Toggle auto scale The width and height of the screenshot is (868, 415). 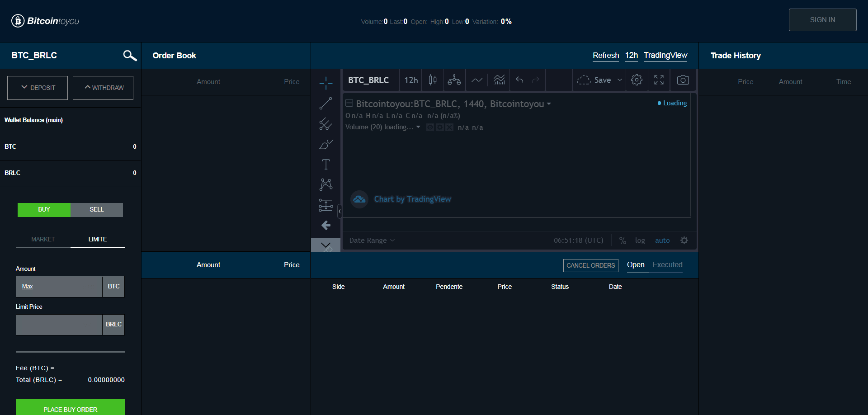(x=662, y=241)
